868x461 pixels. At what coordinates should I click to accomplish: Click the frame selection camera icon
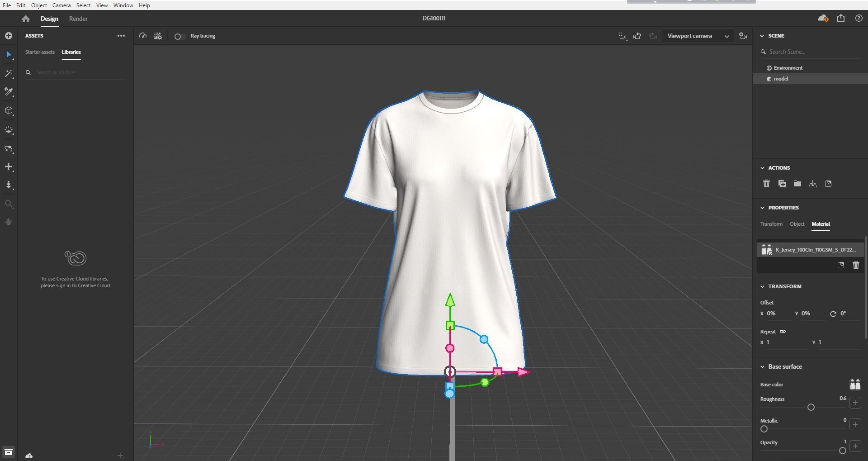(623, 36)
